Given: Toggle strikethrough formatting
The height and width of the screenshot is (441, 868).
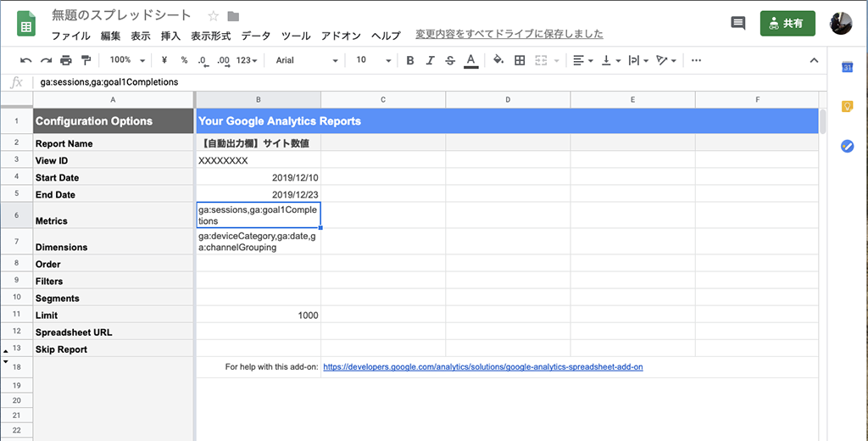Looking at the screenshot, I should tap(450, 60).
